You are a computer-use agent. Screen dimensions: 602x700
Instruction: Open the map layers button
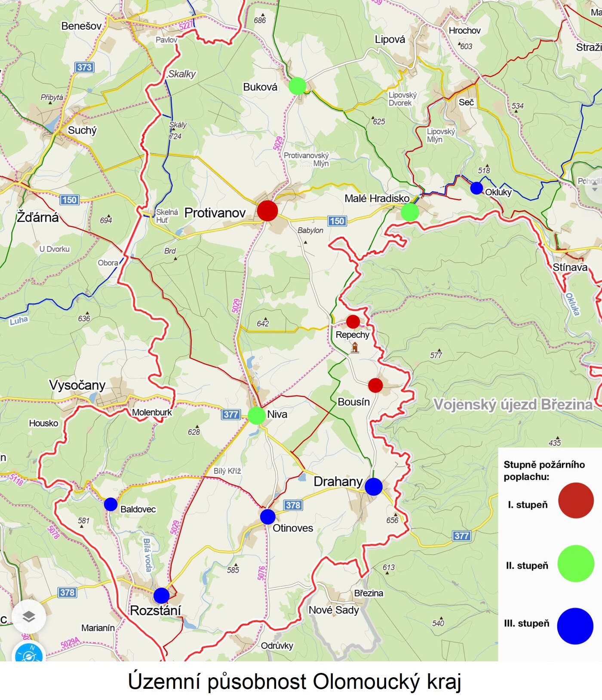click(29, 617)
